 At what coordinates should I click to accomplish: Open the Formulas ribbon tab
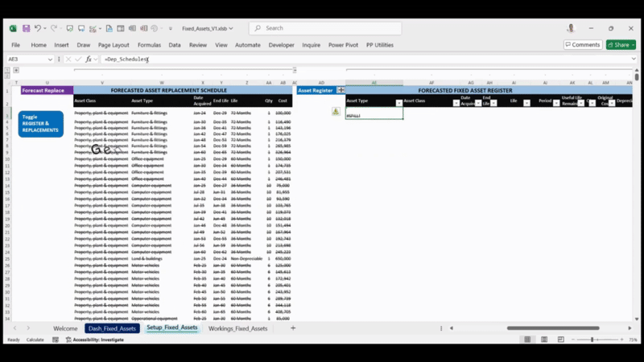(x=149, y=45)
